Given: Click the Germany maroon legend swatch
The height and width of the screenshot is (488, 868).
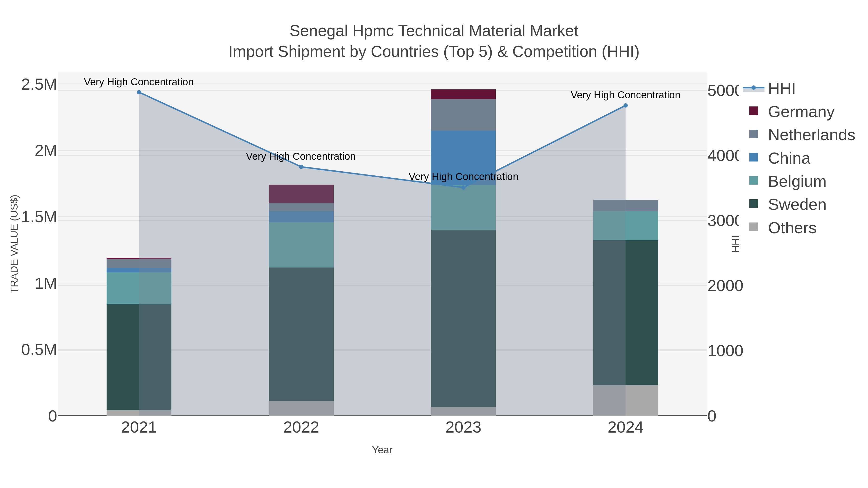Looking at the screenshot, I should click(753, 111).
